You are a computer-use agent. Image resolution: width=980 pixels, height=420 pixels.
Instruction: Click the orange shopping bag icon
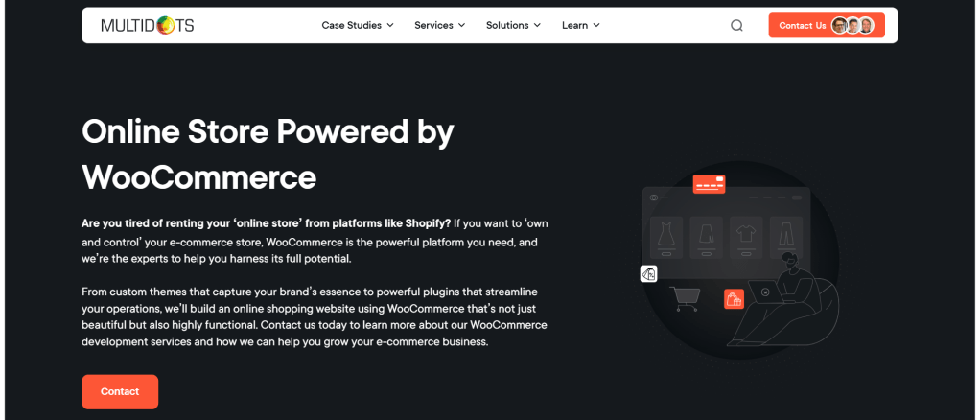(x=734, y=299)
